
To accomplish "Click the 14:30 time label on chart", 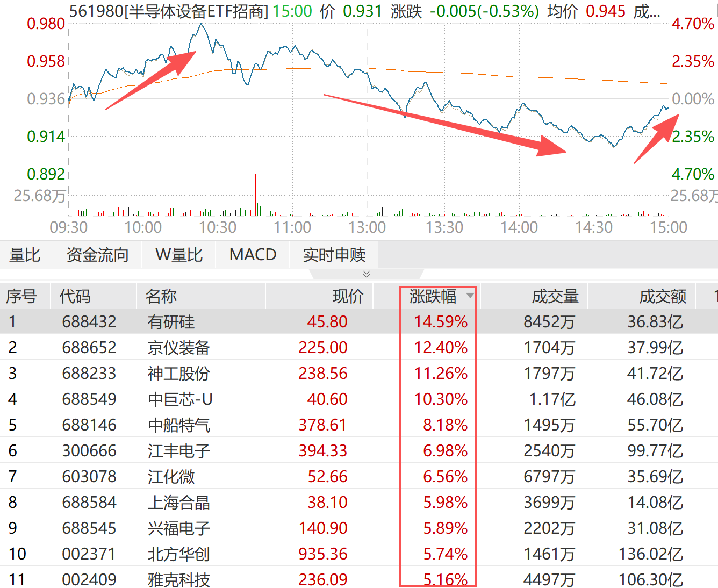I will tap(594, 227).
